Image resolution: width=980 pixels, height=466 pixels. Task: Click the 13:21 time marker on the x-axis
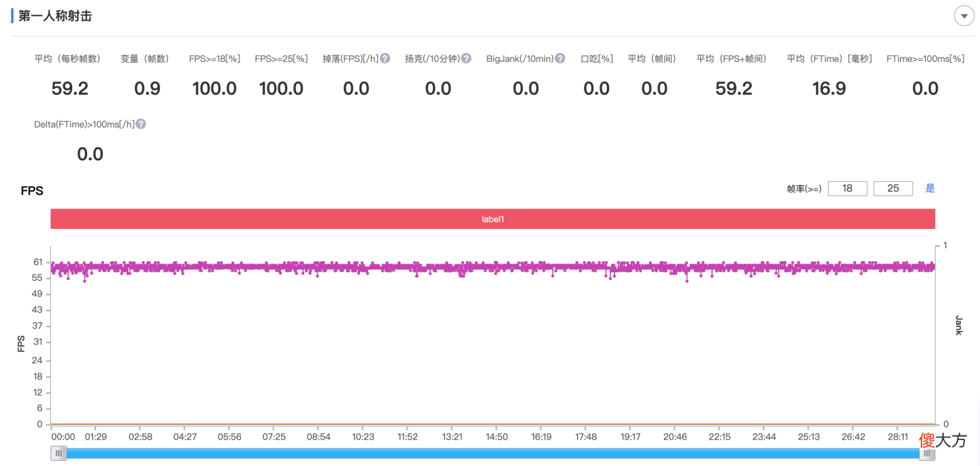(453, 437)
